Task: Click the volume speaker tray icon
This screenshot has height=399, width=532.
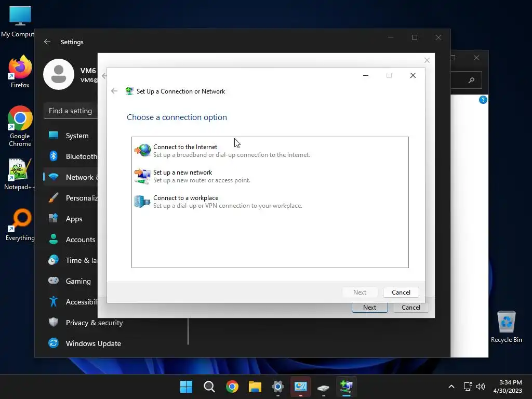Action: 480,387
